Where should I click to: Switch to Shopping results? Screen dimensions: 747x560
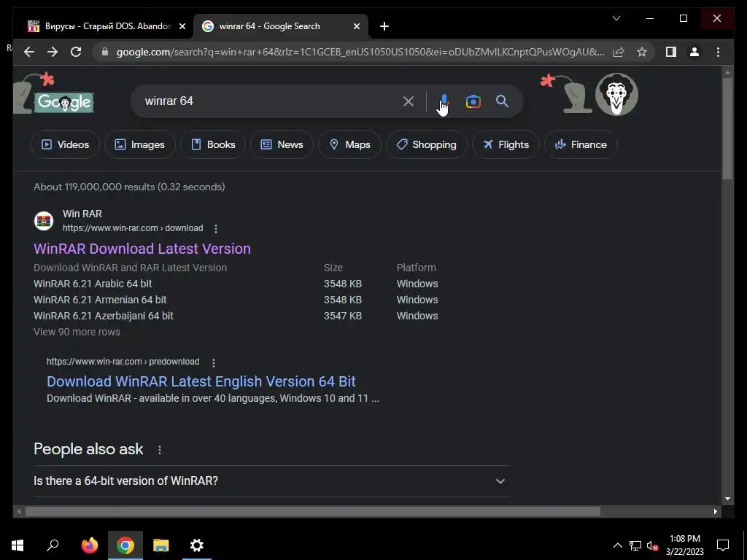[426, 144]
